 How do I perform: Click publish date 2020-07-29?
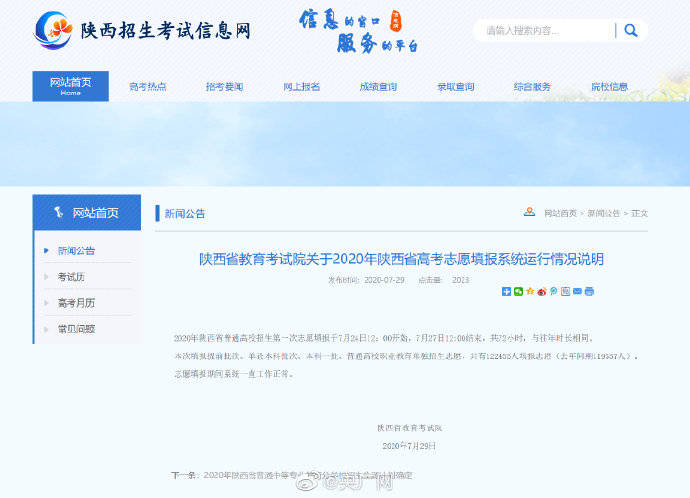point(384,280)
